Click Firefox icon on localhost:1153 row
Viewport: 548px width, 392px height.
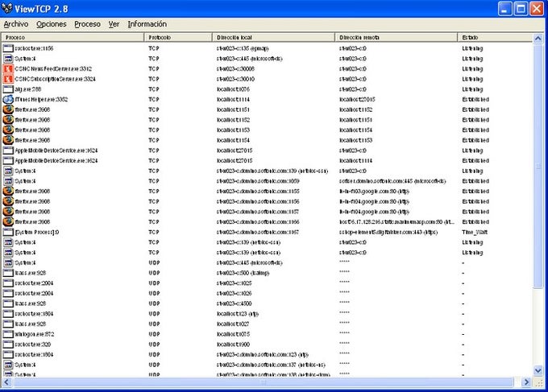[8, 130]
